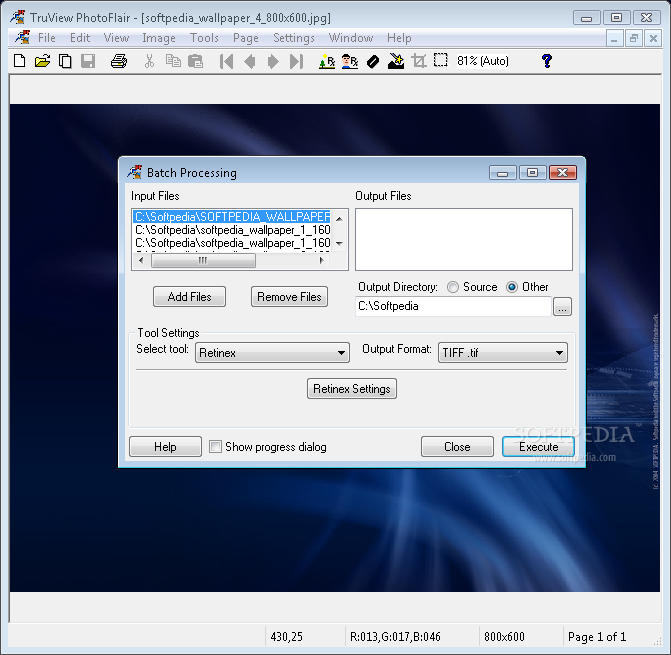This screenshot has height=655, width=671.
Task: Open a file with the folder icon
Action: tap(42, 61)
